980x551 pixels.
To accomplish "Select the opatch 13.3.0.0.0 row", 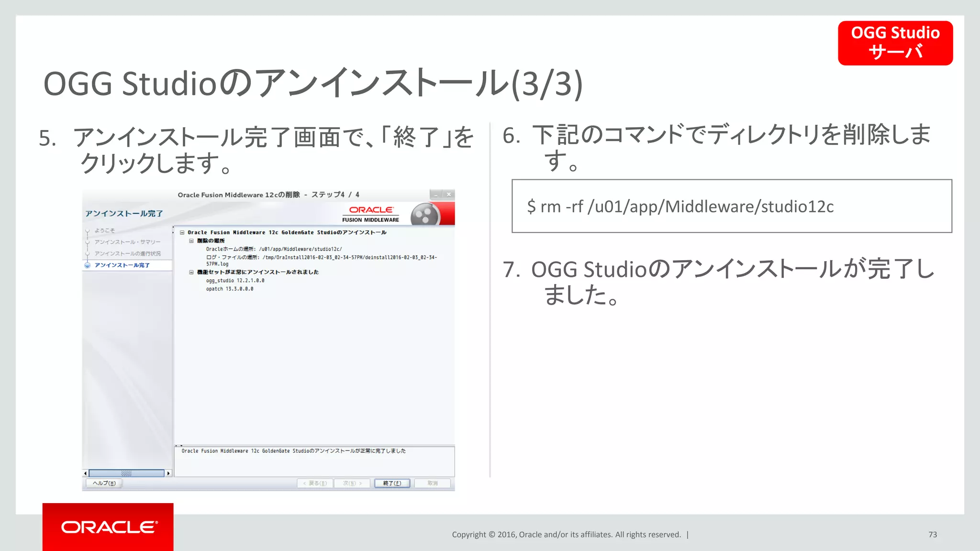I will click(230, 289).
